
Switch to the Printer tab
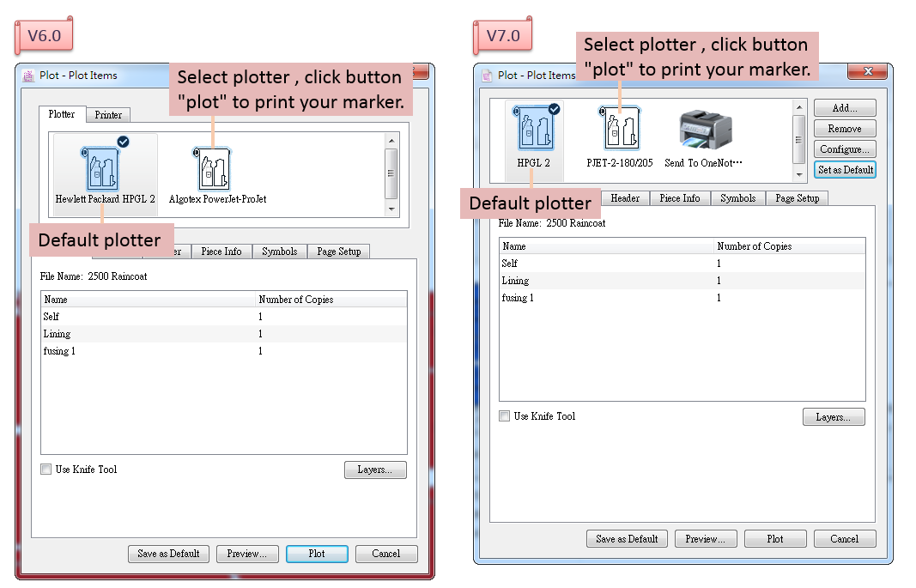pyautogui.click(x=108, y=115)
